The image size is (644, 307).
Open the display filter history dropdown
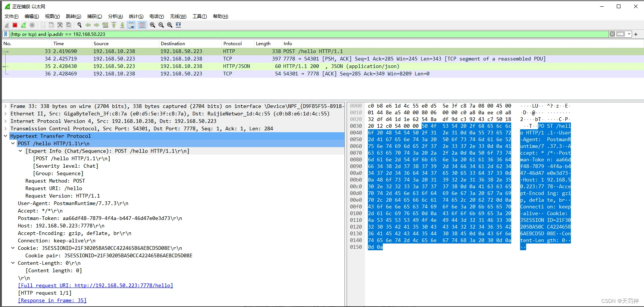click(x=629, y=34)
